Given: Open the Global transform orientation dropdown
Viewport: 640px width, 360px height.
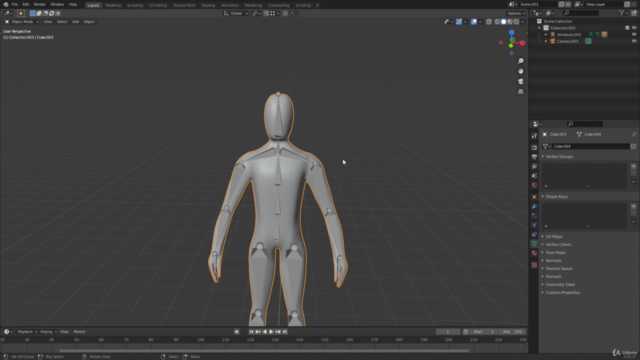Looking at the screenshot, I should [x=236, y=13].
